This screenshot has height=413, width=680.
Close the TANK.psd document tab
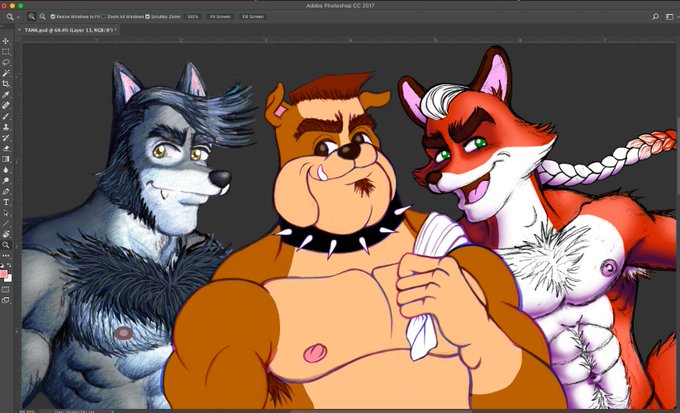pyautogui.click(x=19, y=30)
